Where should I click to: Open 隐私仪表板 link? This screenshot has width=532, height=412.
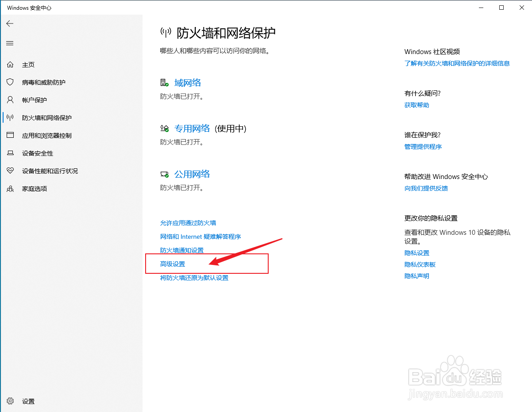[x=420, y=264]
